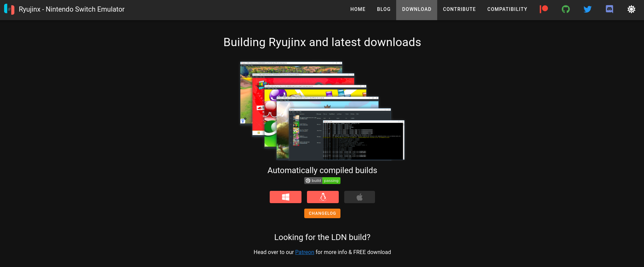Download the Linux penguin build
The height and width of the screenshot is (267, 644).
323,197
